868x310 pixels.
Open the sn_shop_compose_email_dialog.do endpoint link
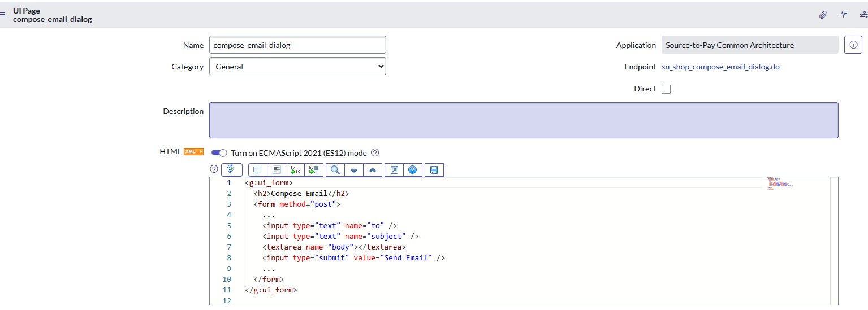(720, 67)
